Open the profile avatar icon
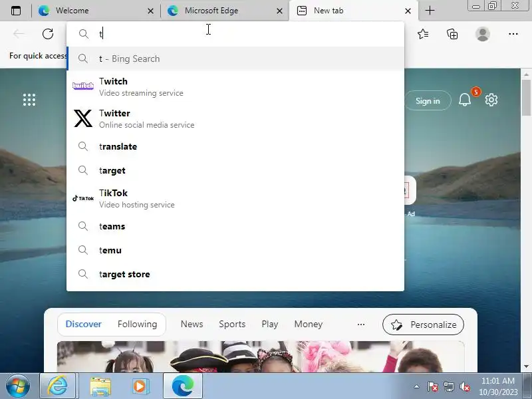This screenshot has width=532, height=399. [483, 34]
